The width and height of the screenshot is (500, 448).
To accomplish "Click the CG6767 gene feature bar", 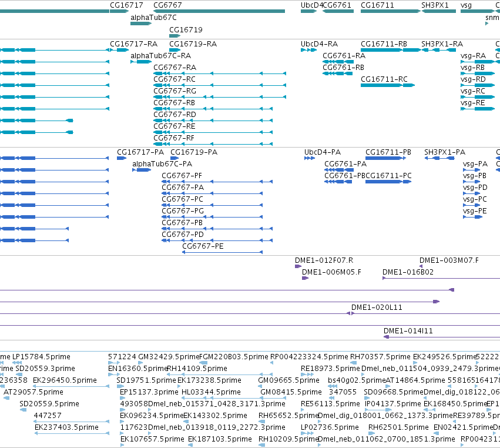I will coord(219,11).
